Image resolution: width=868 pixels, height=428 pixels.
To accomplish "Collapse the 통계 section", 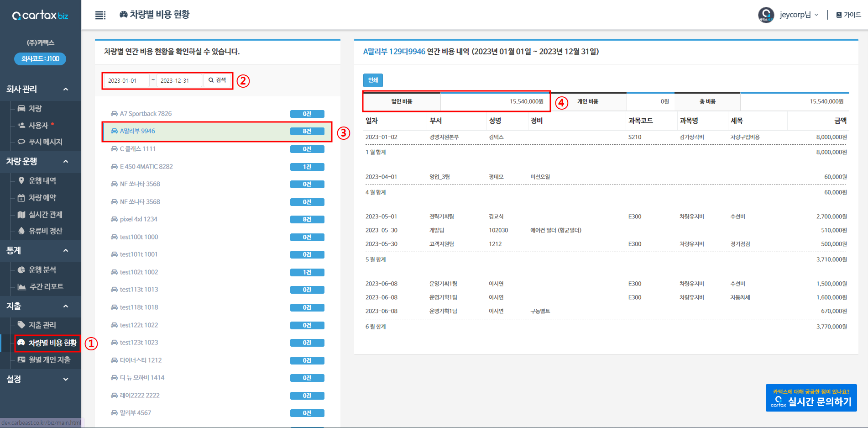I will (x=40, y=250).
